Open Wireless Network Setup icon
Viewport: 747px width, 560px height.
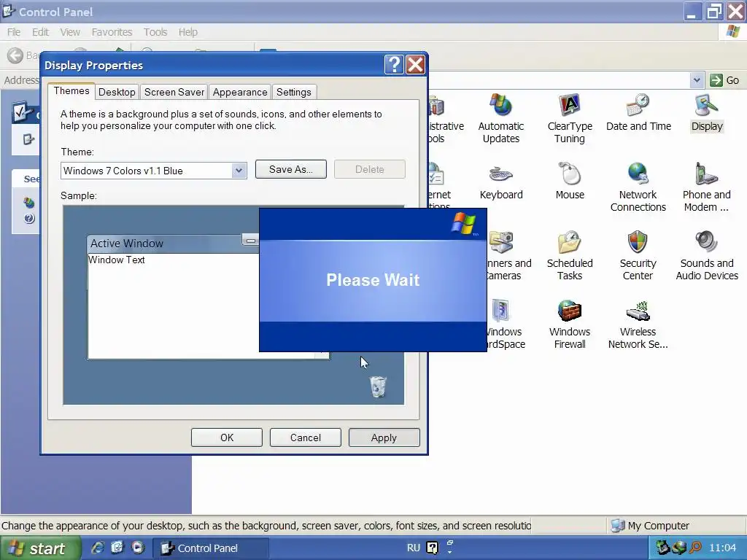coord(638,324)
